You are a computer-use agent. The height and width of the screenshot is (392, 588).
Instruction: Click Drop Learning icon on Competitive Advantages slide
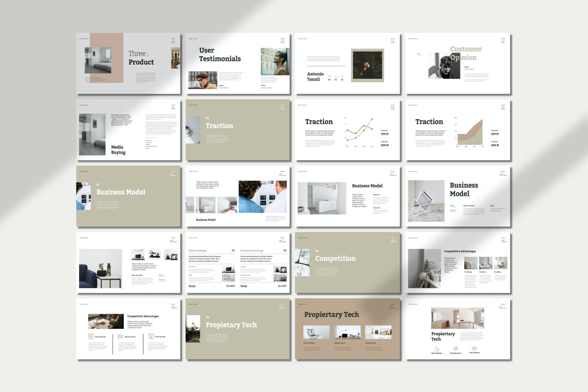point(151,337)
